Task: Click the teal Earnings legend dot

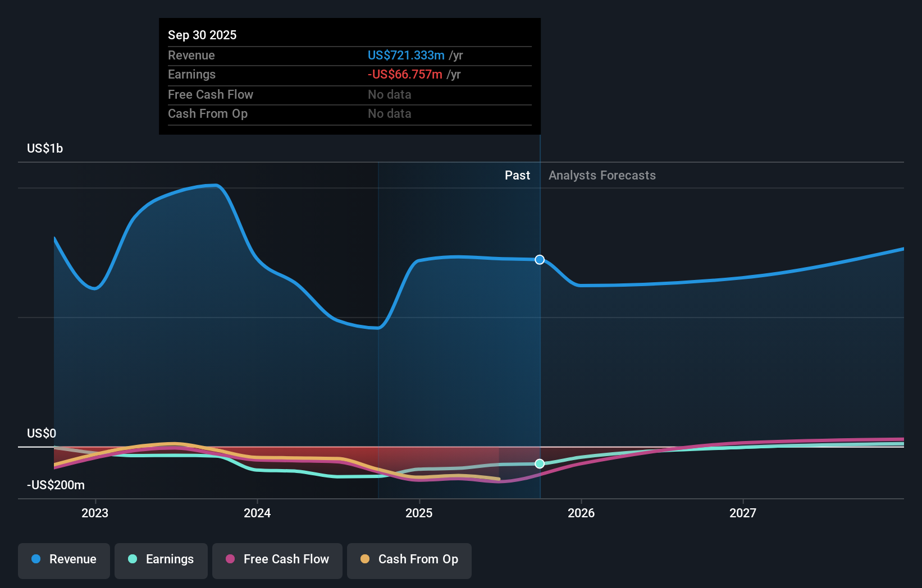Action: point(133,559)
